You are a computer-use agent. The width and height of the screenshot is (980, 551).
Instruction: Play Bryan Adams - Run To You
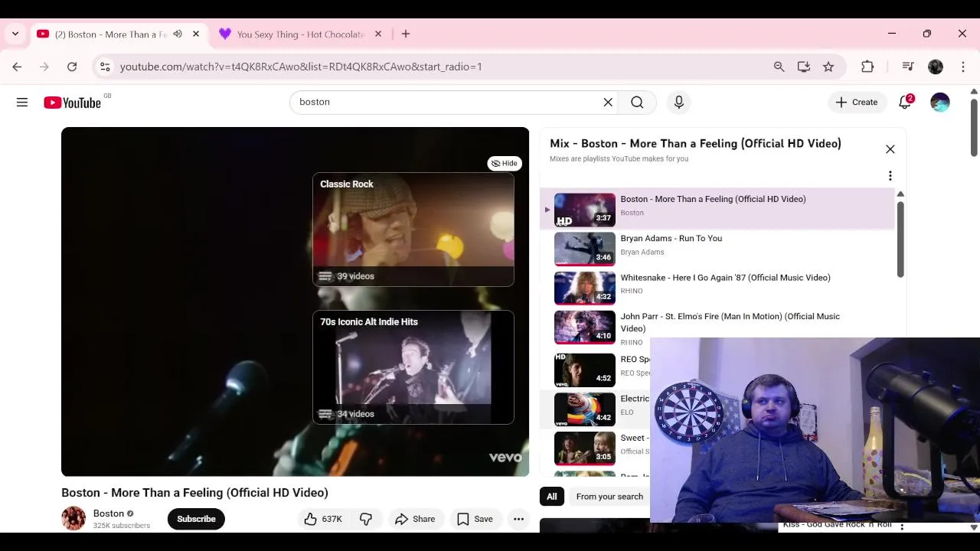[x=717, y=248]
